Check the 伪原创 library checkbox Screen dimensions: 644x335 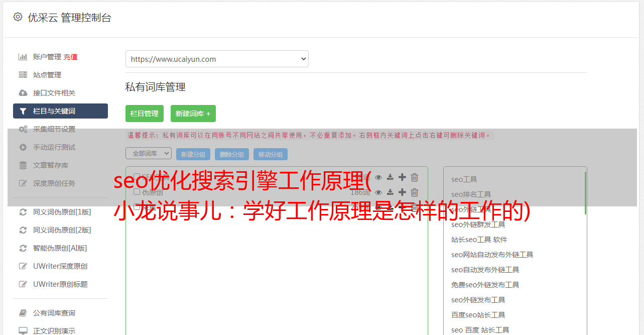tap(137, 192)
